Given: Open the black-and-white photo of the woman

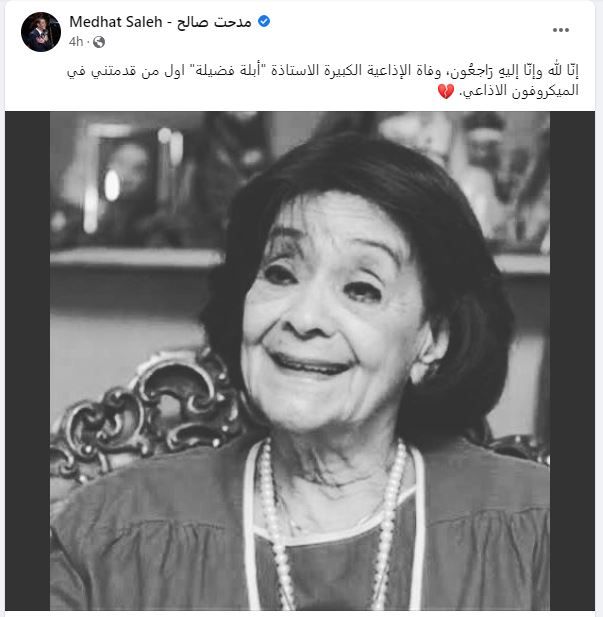Looking at the screenshot, I should pos(300,361).
